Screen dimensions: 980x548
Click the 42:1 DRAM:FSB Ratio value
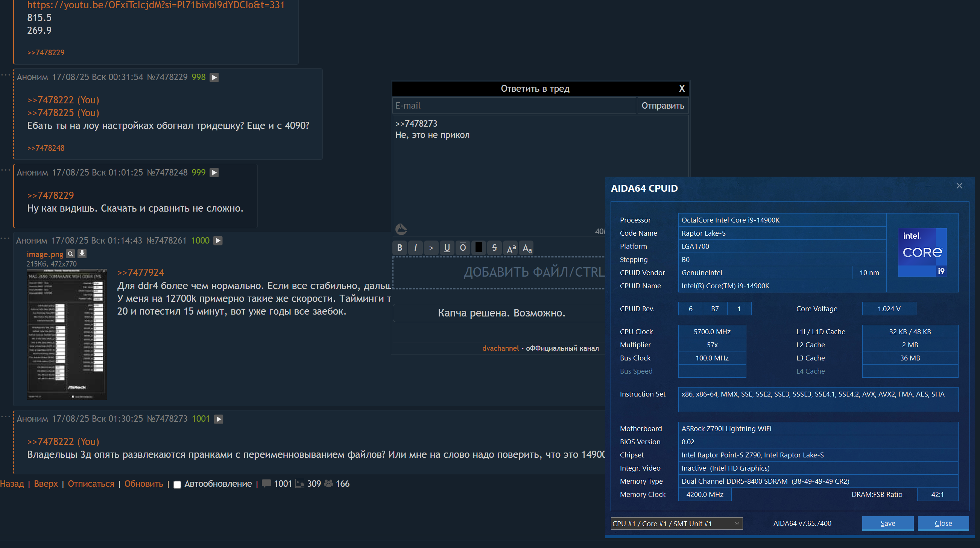[x=937, y=495]
